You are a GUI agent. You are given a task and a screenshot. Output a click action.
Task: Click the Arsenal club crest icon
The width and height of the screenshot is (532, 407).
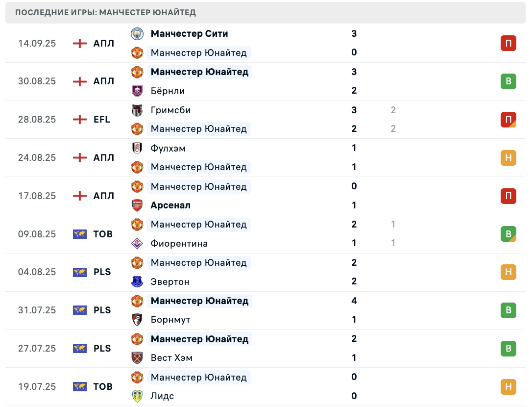tap(137, 205)
